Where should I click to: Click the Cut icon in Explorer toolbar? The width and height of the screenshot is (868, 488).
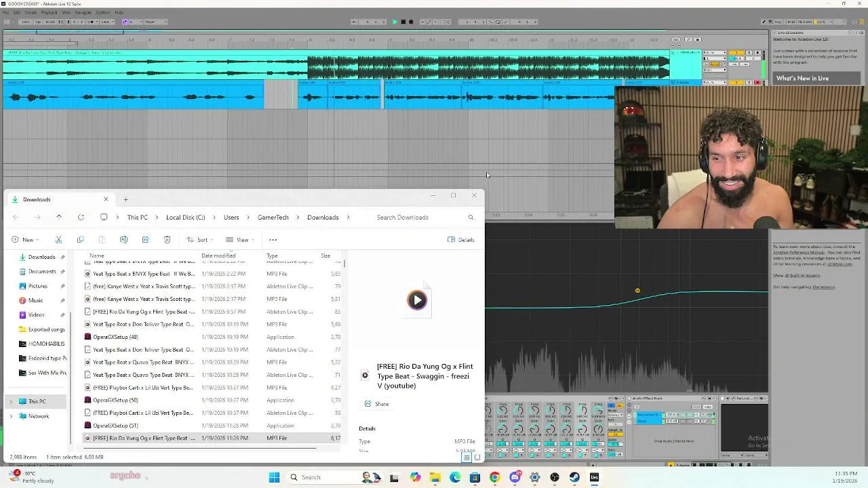click(58, 239)
